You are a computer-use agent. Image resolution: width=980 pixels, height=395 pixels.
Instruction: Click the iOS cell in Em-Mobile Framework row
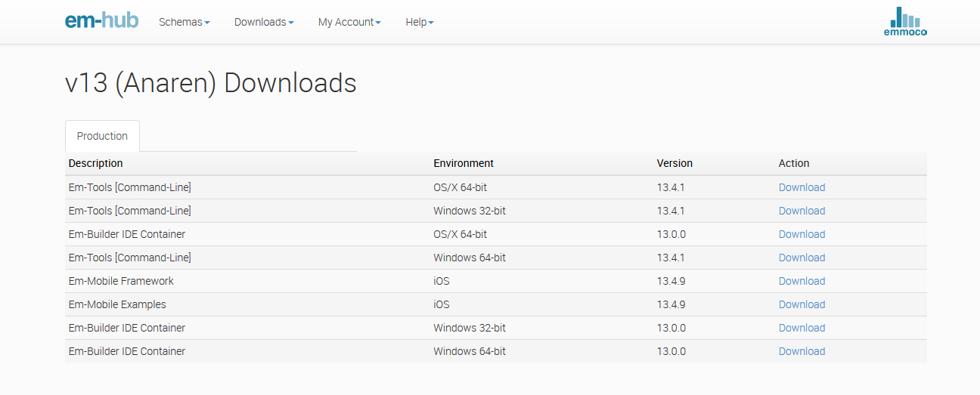click(442, 281)
